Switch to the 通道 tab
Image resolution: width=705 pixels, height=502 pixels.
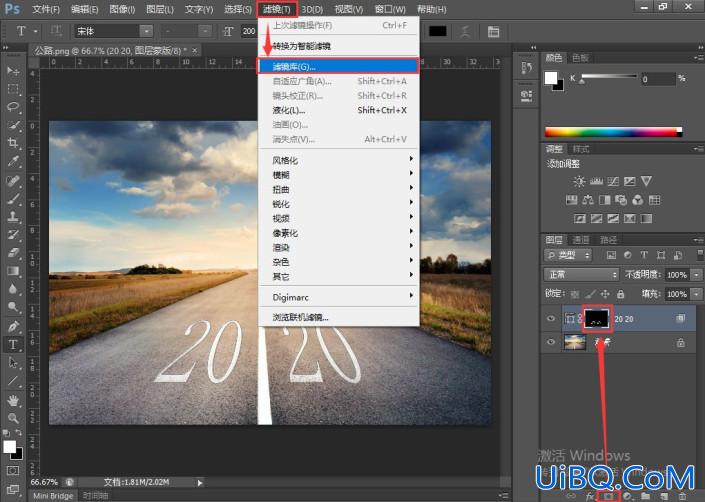[x=581, y=240]
